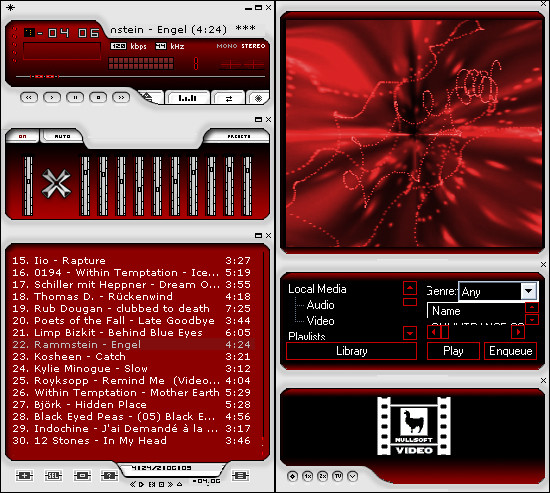Toggle the equalizer ON button
Viewport: 550px width, 493px height.
(22, 136)
